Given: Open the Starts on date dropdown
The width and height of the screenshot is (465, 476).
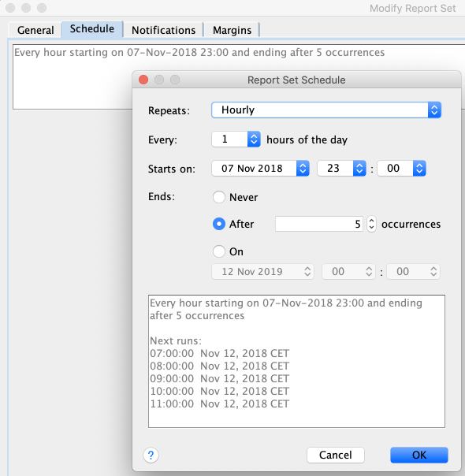Looking at the screenshot, I should tap(260, 168).
